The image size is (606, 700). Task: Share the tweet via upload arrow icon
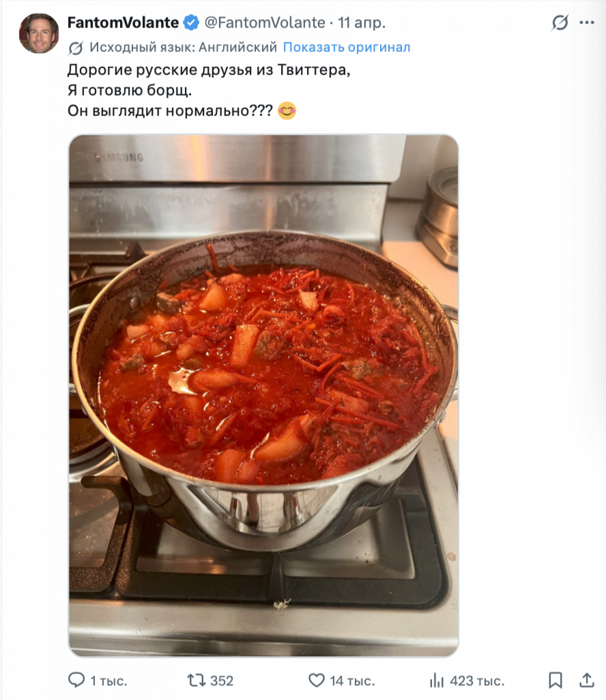coord(587,680)
